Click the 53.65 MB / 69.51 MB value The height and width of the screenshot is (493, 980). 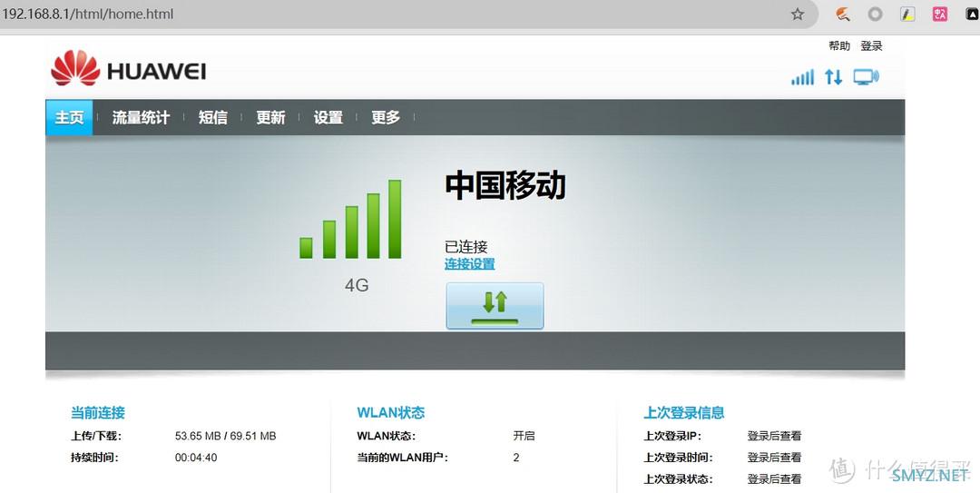[225, 436]
